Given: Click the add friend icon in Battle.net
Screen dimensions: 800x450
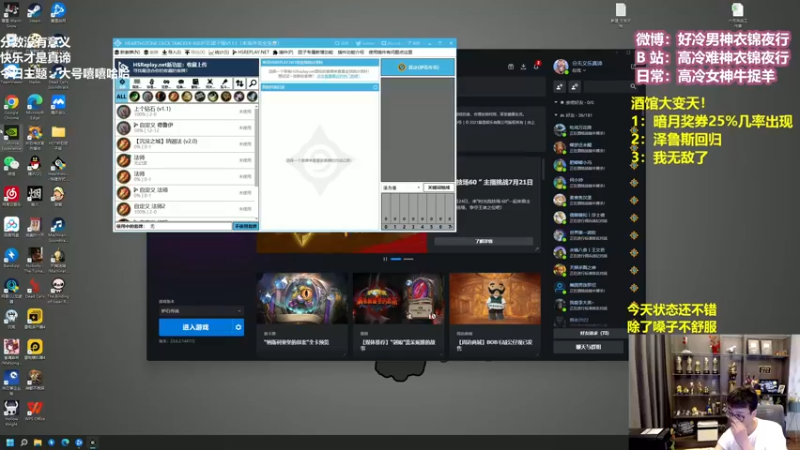Looking at the screenshot, I should pyautogui.click(x=560, y=87).
